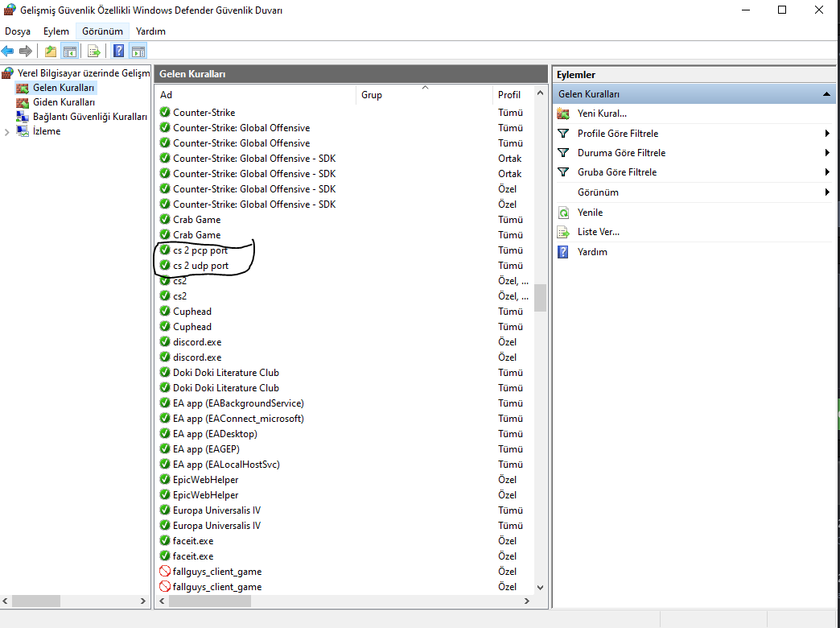840x628 pixels.
Task: Select EA app (EABackgroundService) rule
Action: pos(345,403)
